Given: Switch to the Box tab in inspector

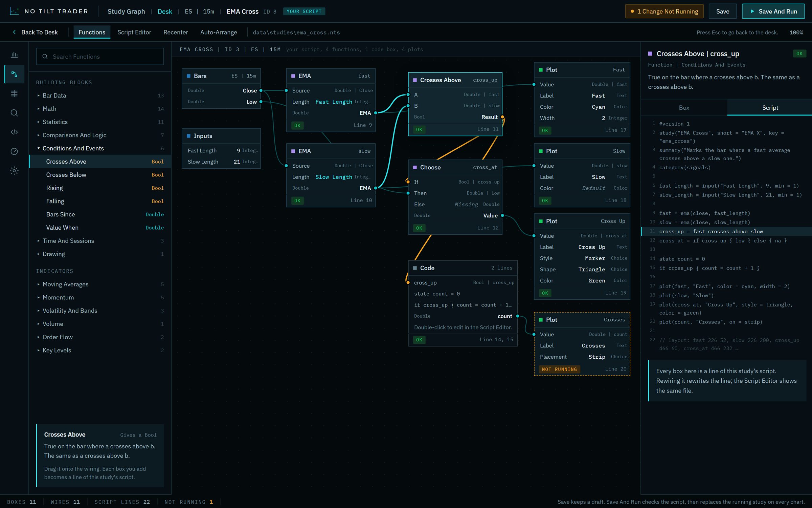Looking at the screenshot, I should [684, 108].
